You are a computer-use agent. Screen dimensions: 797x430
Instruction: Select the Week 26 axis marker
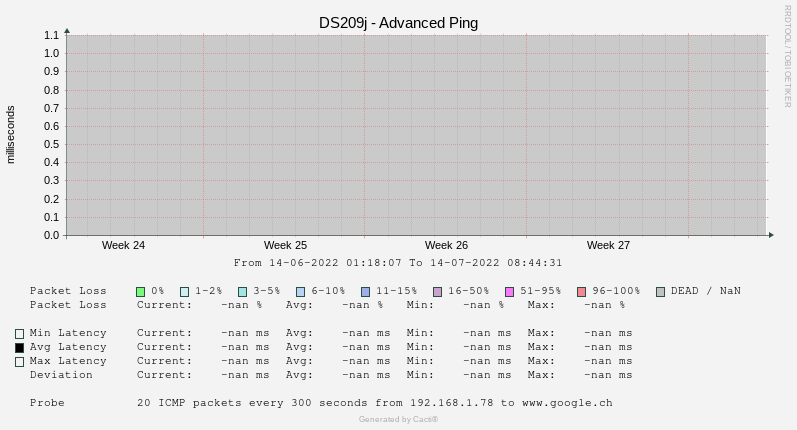coord(446,245)
